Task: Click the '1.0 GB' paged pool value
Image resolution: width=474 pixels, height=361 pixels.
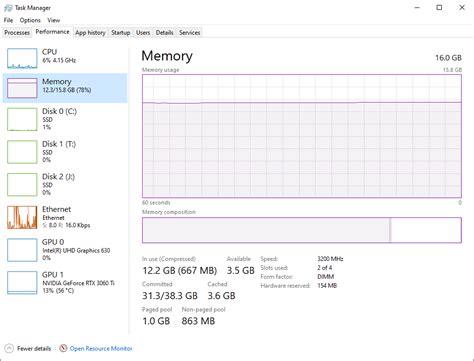Action: [156, 321]
